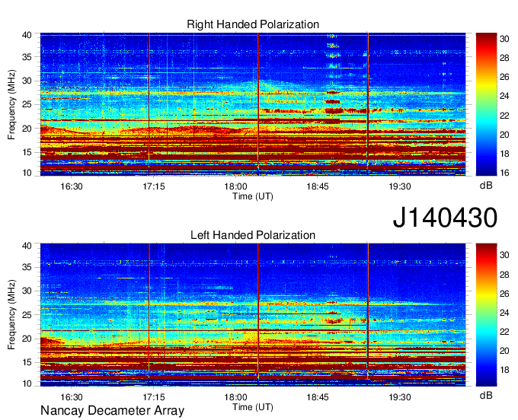Click "Time (UT)" axis label under Left Handed plot
Screen dimensions: 518x420
tap(253, 407)
